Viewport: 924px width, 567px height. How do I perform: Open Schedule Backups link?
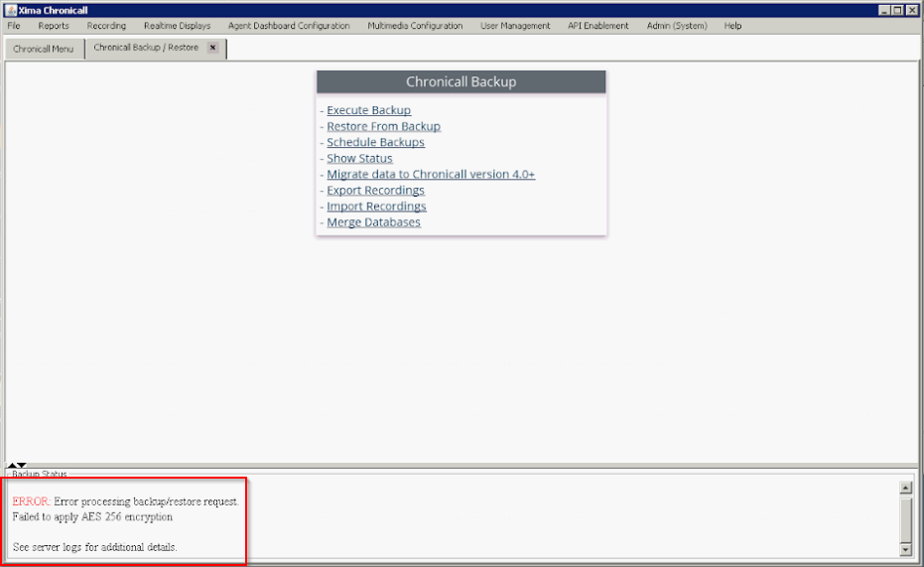[375, 142]
